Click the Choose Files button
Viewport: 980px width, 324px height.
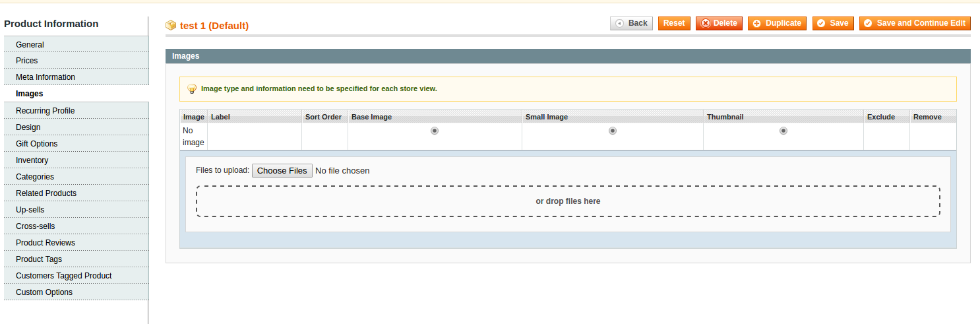tap(282, 170)
